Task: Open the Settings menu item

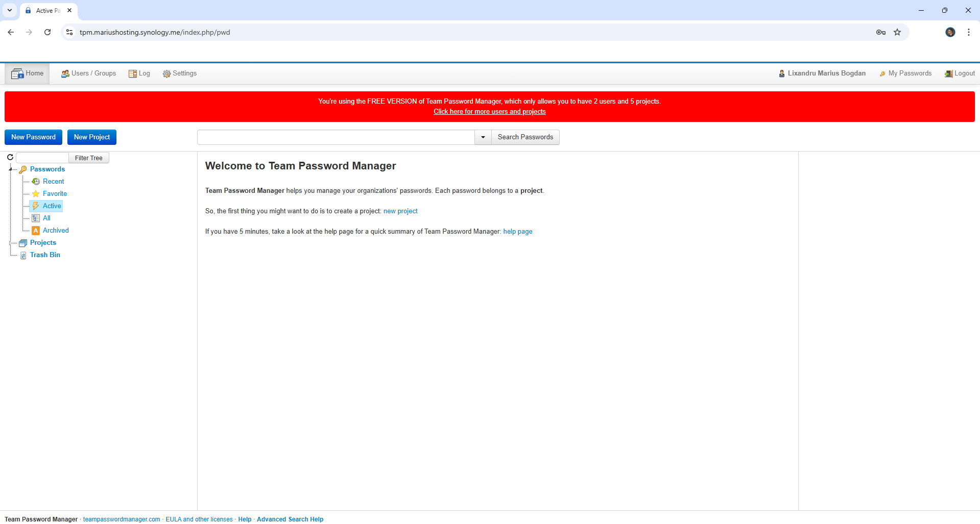Action: tap(180, 73)
